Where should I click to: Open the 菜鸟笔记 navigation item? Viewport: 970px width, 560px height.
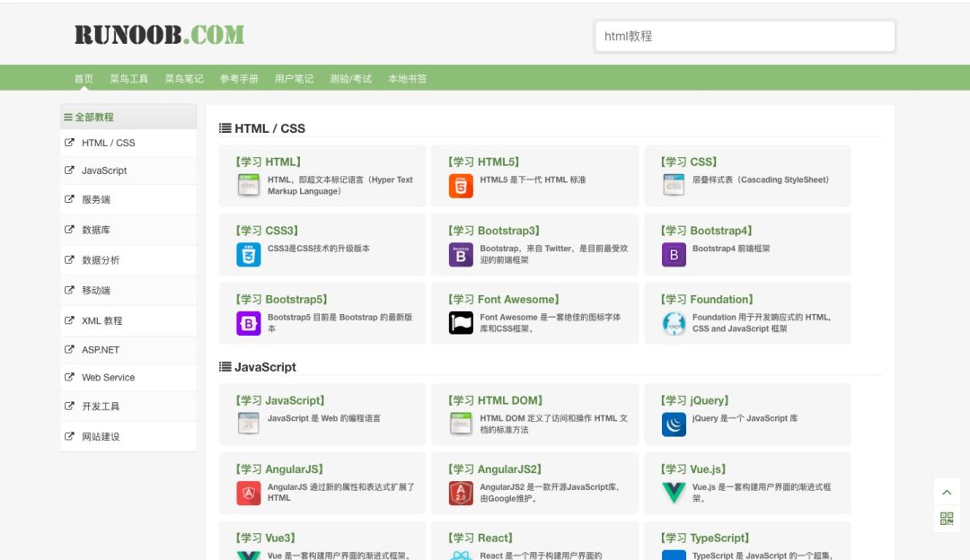coord(184,78)
